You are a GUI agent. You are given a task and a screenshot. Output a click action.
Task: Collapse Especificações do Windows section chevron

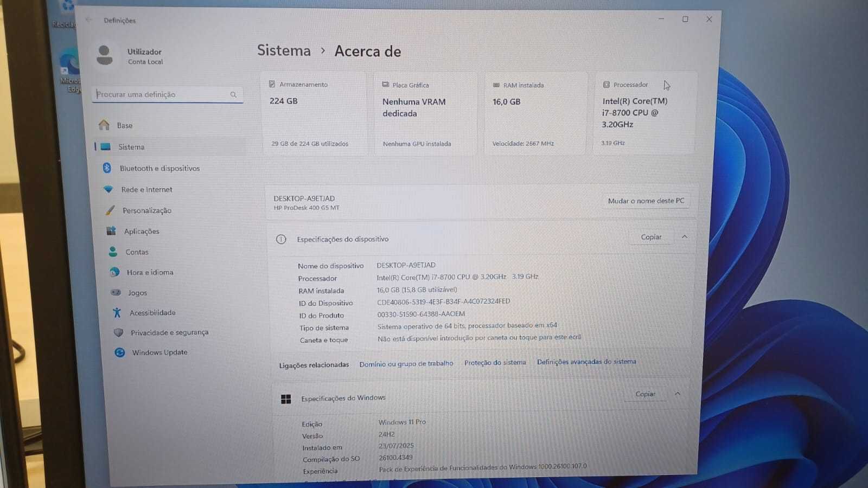pyautogui.click(x=678, y=394)
